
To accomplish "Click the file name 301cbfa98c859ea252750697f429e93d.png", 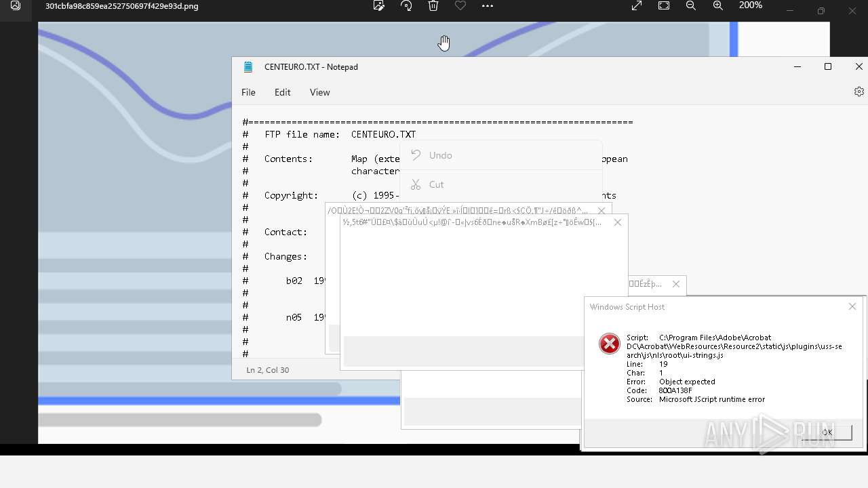I will 122,6.
